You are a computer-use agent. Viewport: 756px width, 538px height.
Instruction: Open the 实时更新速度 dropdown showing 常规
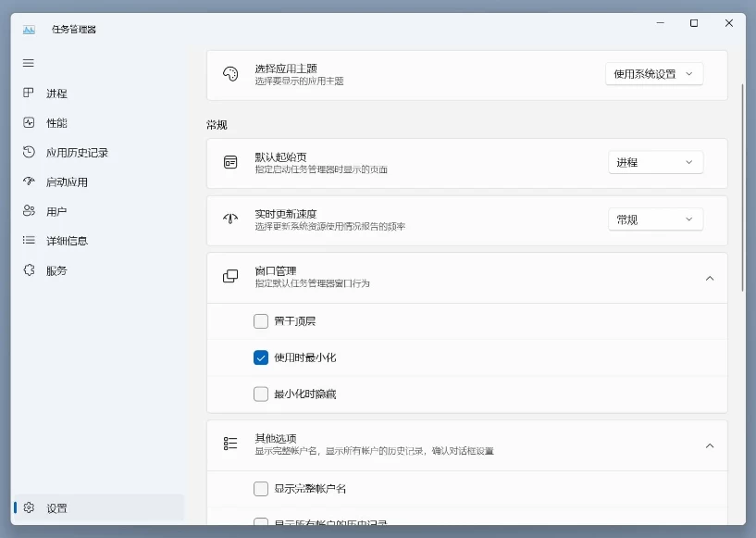[x=654, y=219]
